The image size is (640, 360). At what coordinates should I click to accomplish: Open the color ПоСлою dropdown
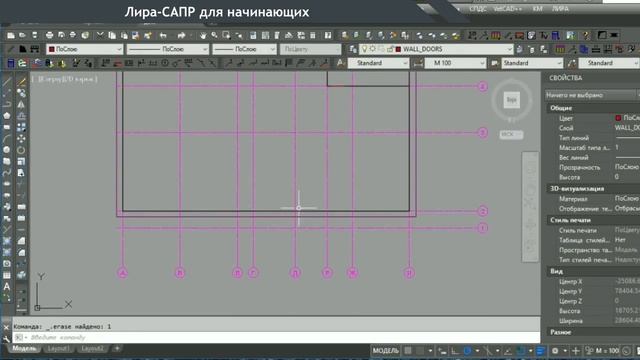coord(85,49)
